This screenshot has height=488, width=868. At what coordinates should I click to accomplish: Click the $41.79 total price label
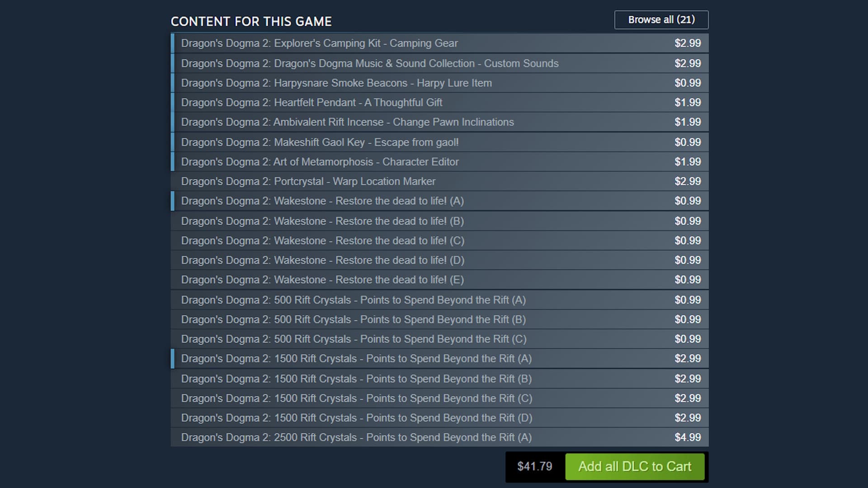[x=534, y=466]
